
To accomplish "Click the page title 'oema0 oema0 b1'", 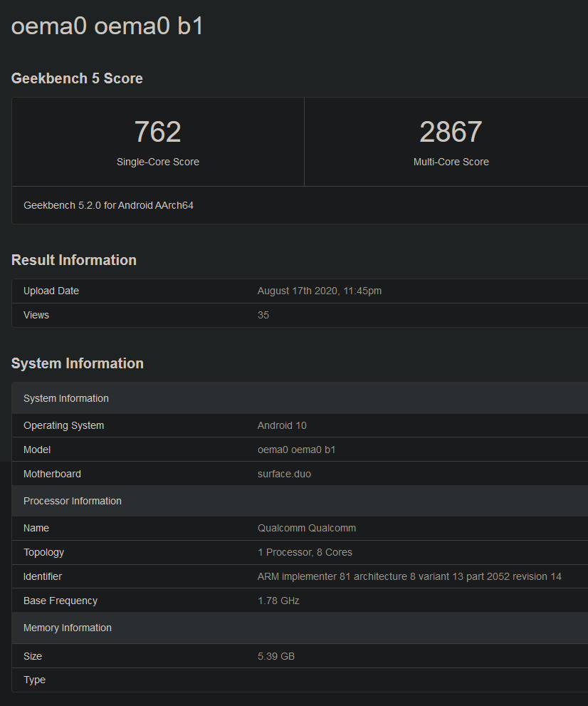I will pos(107,26).
